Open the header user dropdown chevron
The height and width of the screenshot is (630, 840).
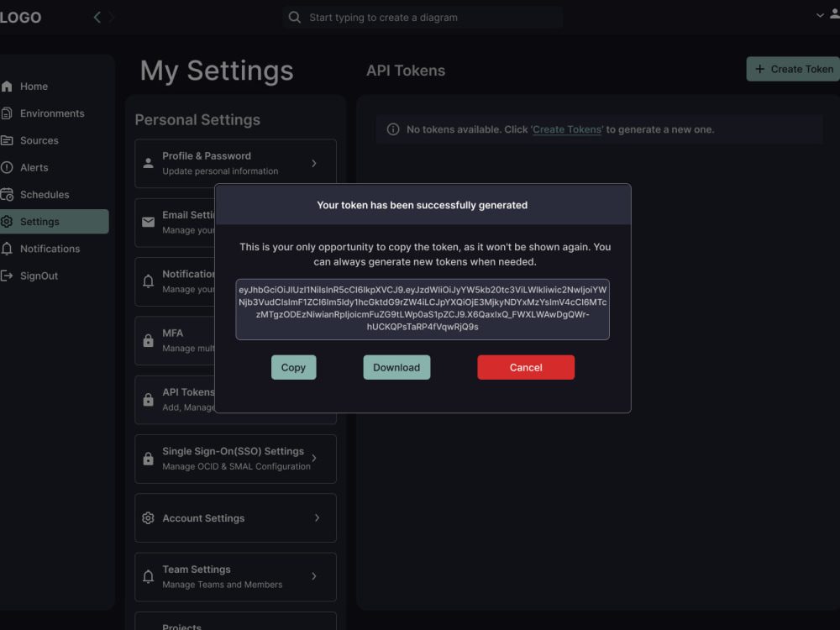820,15
